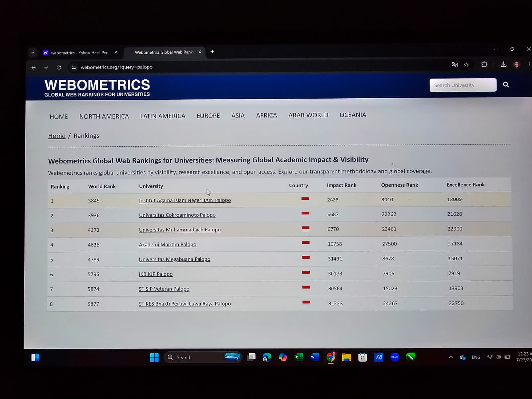The height and width of the screenshot is (399, 532).
Task: Open File Explorer from the taskbar
Action: point(346,357)
